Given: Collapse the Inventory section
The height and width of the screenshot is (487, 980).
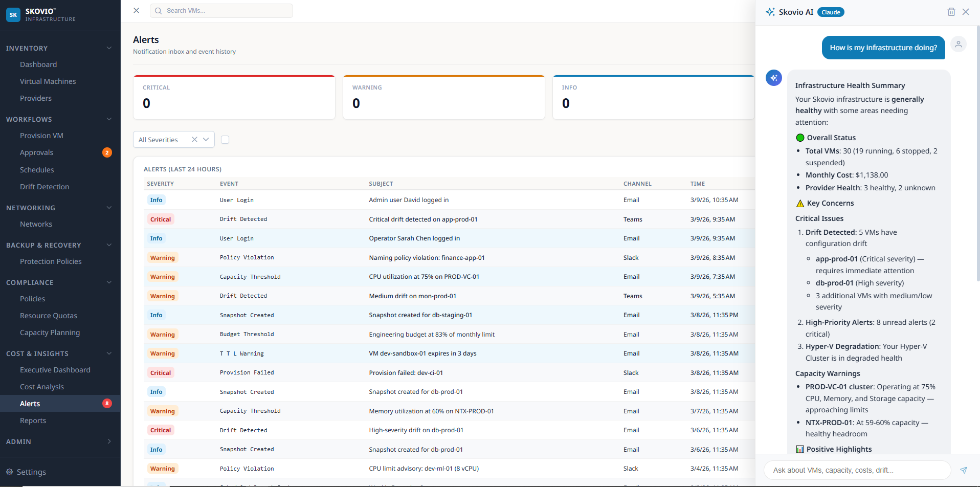Looking at the screenshot, I should pos(109,48).
